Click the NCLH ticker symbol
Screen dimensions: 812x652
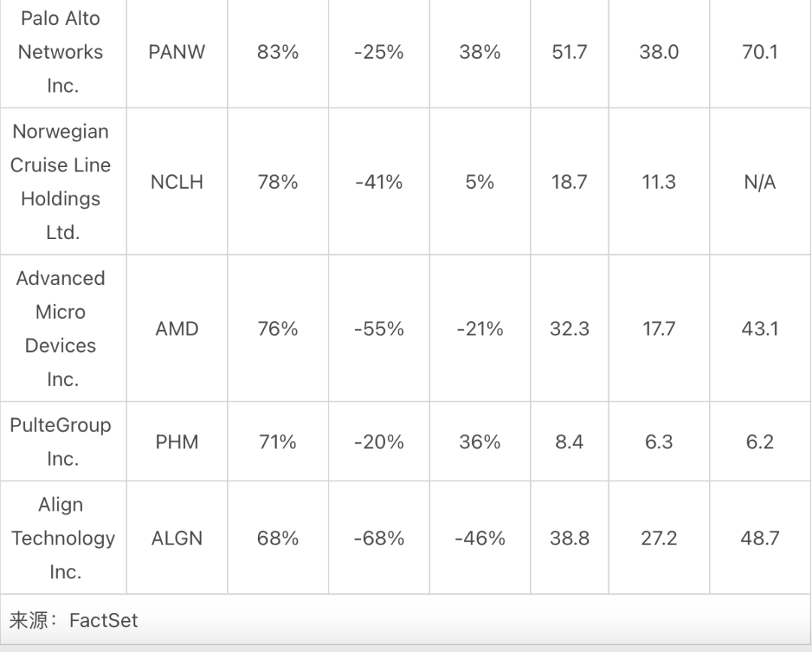click(177, 182)
